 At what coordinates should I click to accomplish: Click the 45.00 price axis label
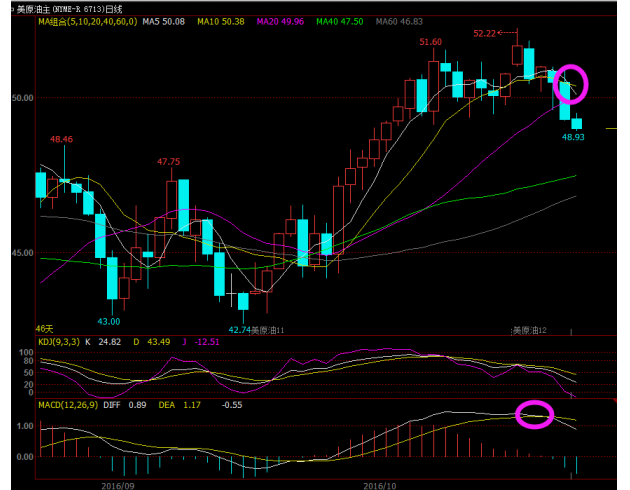(x=22, y=253)
